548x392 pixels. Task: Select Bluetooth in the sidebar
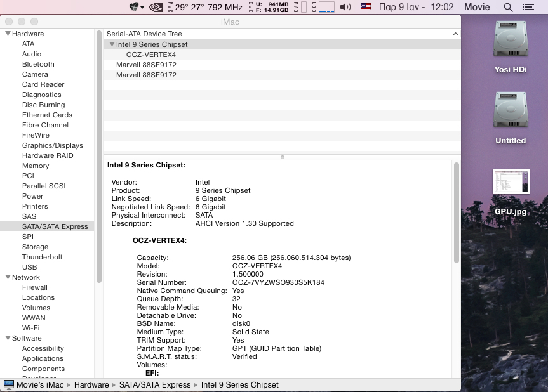pyautogui.click(x=38, y=64)
